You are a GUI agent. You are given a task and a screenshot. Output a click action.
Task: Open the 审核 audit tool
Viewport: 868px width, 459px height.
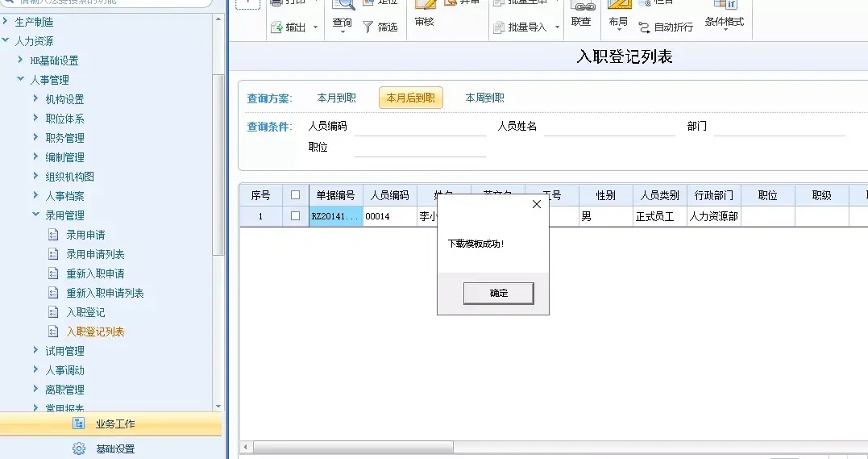pos(425,14)
